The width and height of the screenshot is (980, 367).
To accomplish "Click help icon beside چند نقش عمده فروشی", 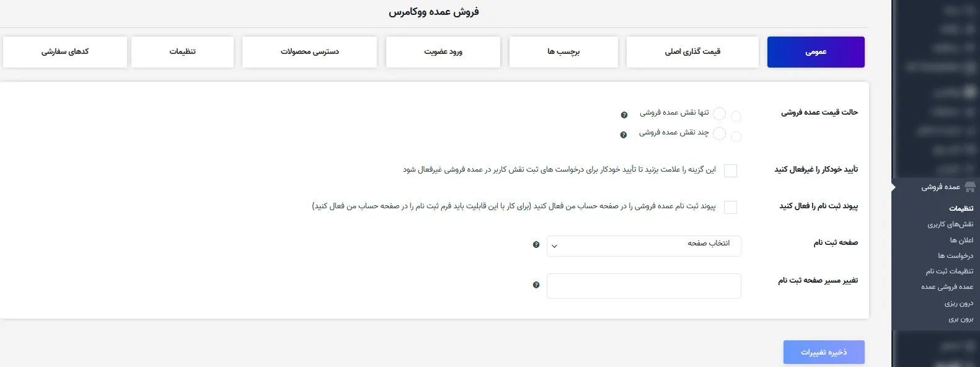I will coord(624,135).
